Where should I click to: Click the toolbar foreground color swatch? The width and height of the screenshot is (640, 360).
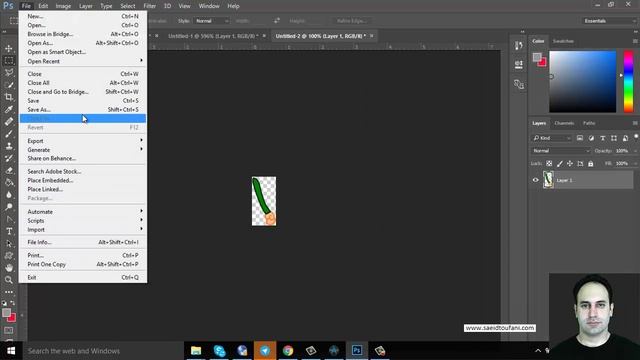[x=6, y=313]
